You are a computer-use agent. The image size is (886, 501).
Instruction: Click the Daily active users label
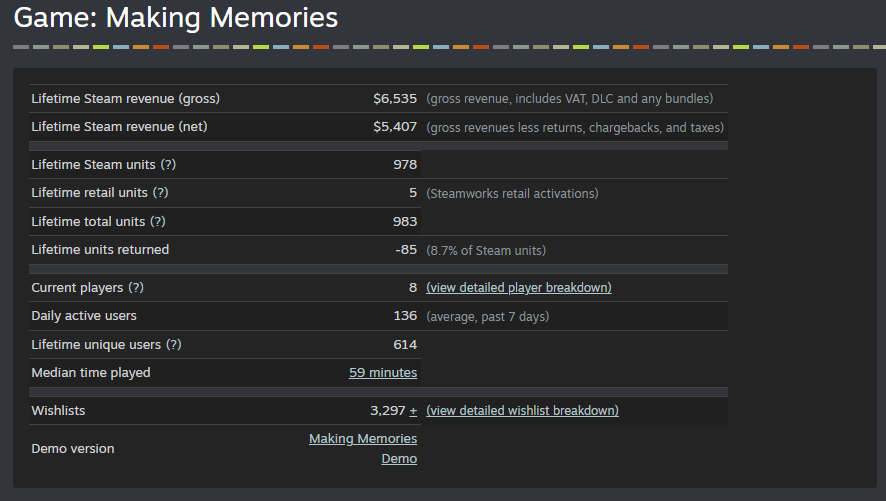pyautogui.click(x=84, y=316)
